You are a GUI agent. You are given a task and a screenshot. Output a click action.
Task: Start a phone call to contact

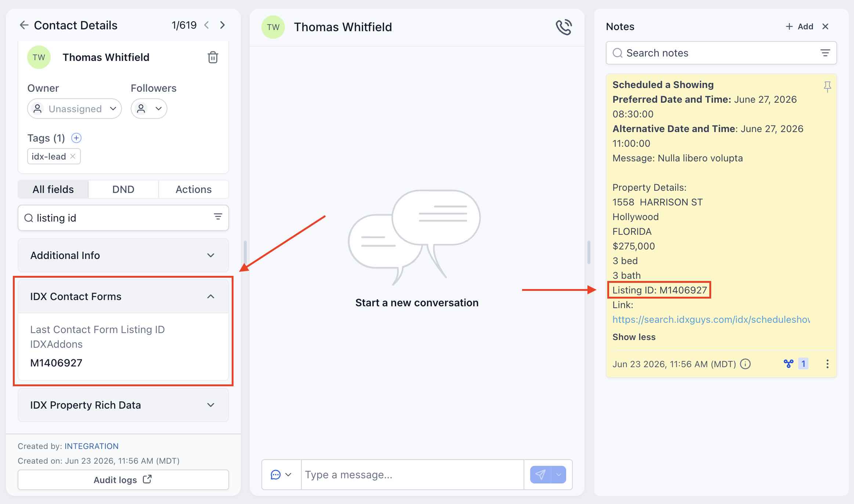point(564,27)
